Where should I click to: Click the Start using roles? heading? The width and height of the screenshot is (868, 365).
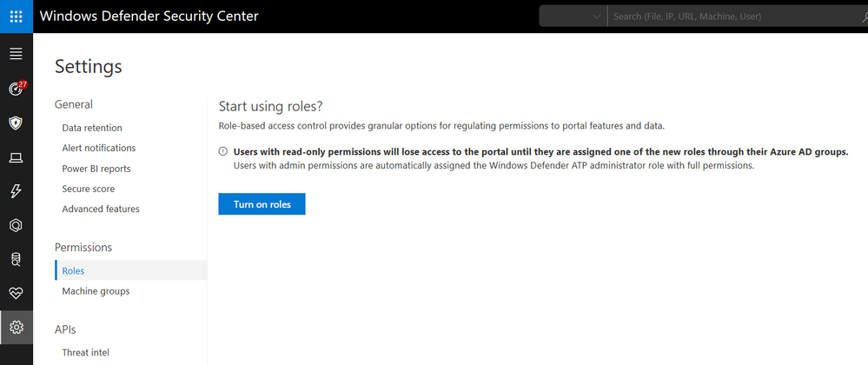click(x=271, y=106)
